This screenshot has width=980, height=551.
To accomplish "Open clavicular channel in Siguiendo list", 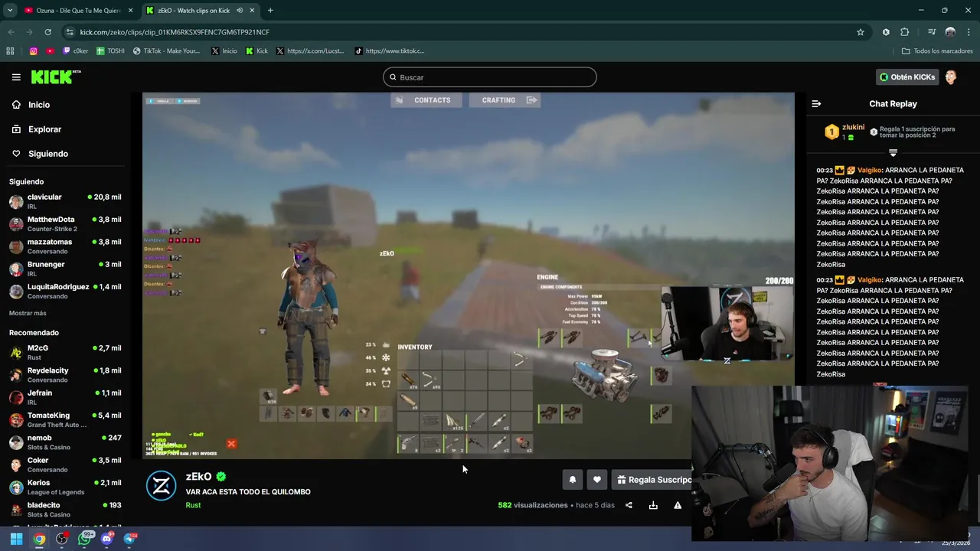I will [65, 201].
